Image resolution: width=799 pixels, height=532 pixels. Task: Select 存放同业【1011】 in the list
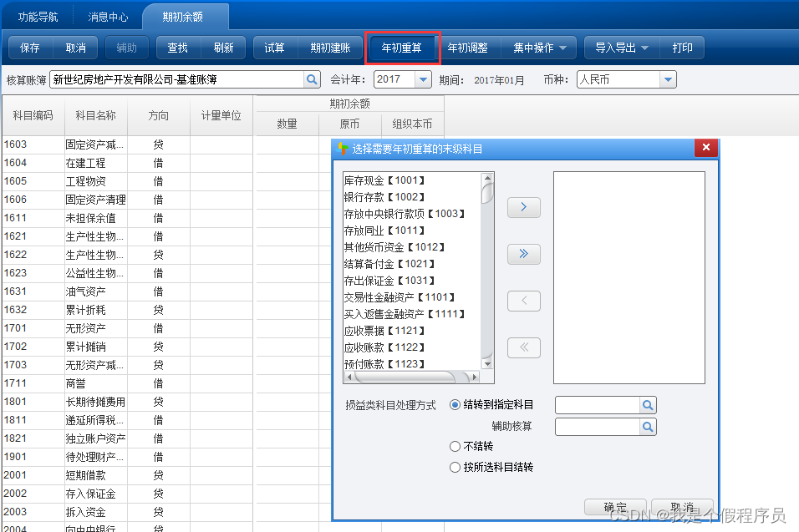click(384, 231)
